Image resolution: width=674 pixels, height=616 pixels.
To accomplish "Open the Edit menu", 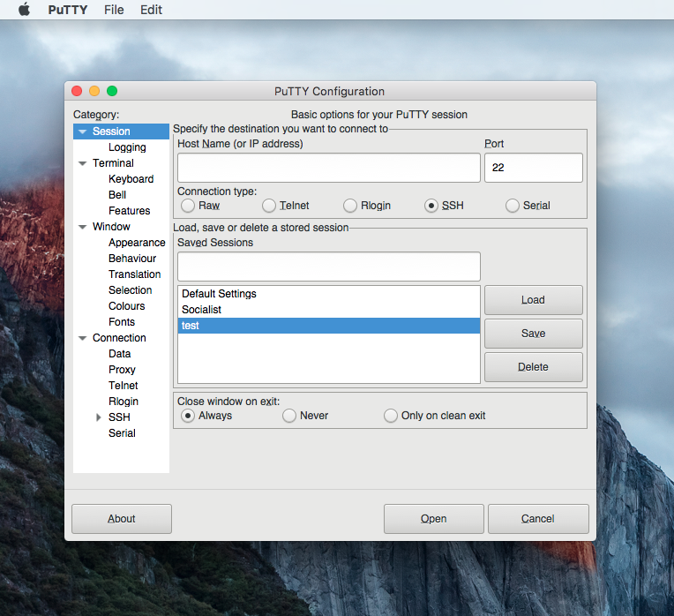I will tap(151, 10).
